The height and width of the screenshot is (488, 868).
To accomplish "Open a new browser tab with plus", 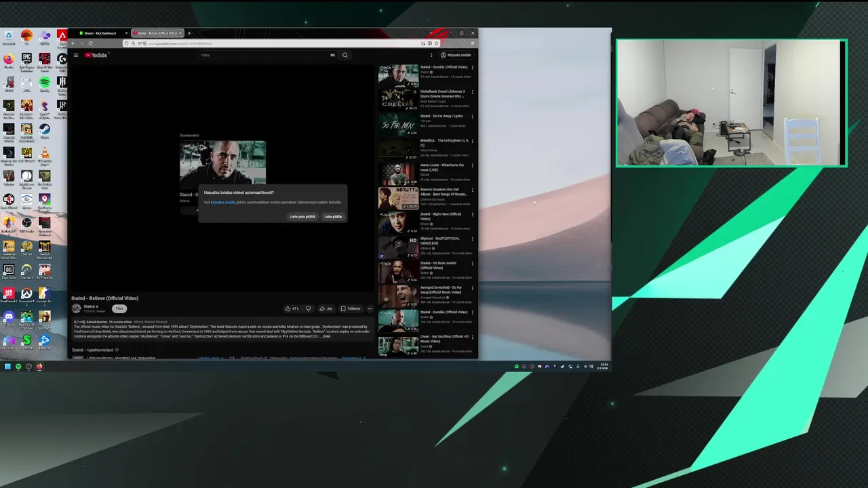I will [x=189, y=33].
